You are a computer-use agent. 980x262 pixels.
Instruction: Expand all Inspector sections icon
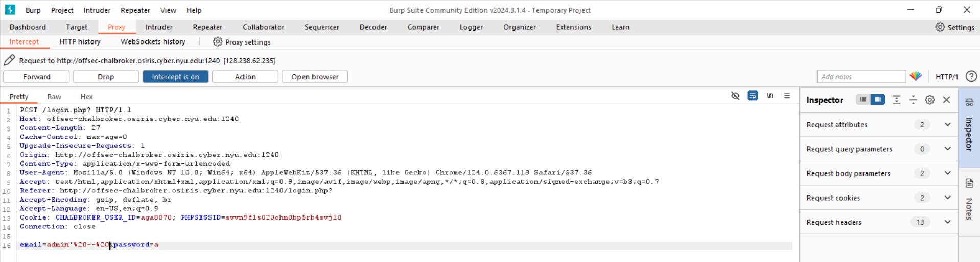pos(896,100)
